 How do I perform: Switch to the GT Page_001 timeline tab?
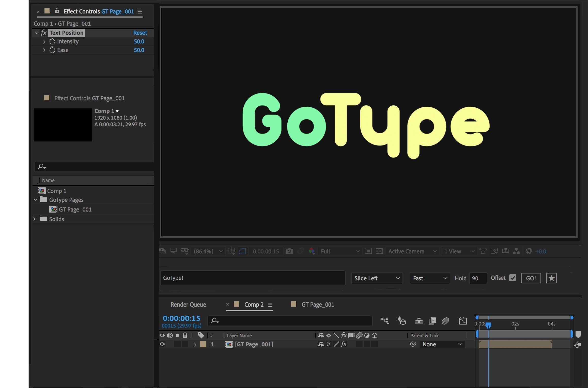(318, 305)
